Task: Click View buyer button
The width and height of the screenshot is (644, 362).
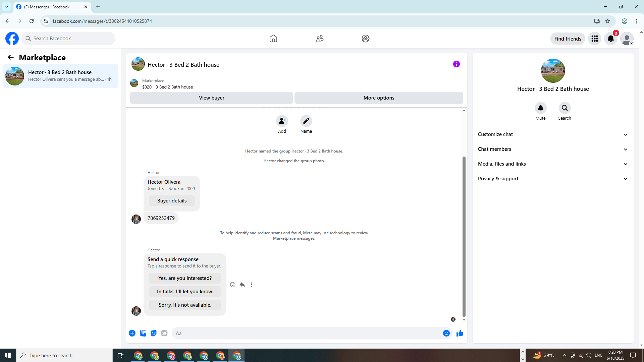Action: click(212, 98)
